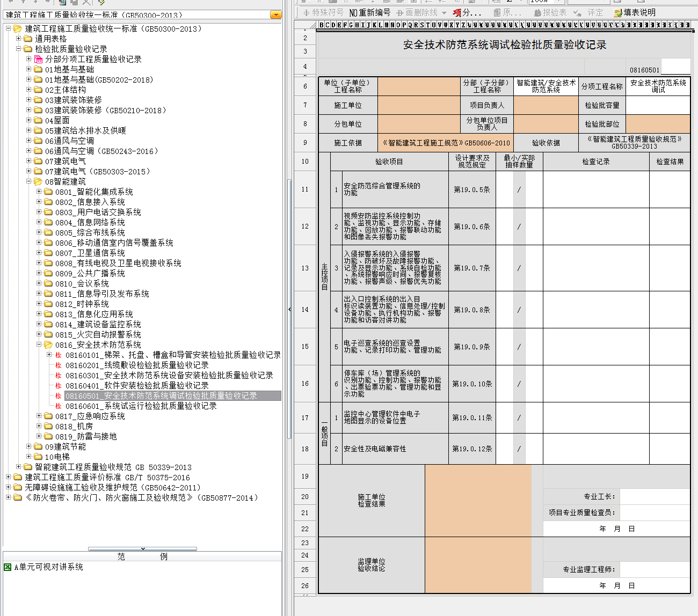Select 0806_移动通信室内信号覆盖系统

click(x=114, y=243)
